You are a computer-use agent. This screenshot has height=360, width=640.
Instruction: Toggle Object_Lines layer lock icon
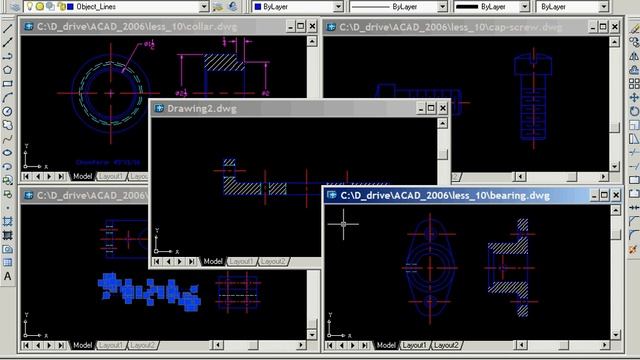tap(61, 7)
